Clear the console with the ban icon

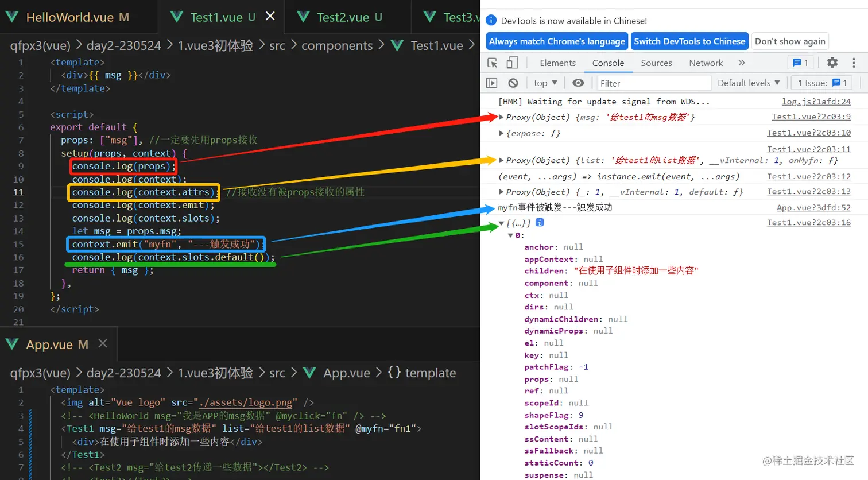pyautogui.click(x=514, y=83)
